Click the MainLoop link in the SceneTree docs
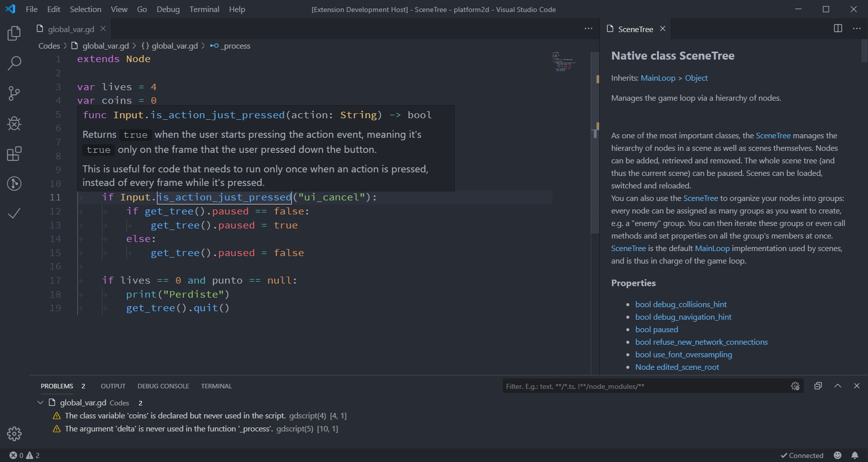Image resolution: width=868 pixels, height=462 pixels. (x=658, y=78)
